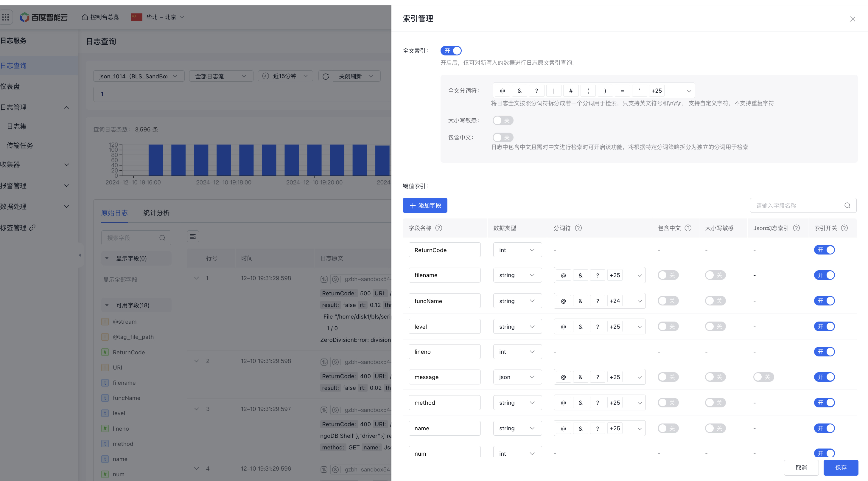This screenshot has height=481, width=868.
Task: Toggle Json动态索引 for message row
Action: 763,377
